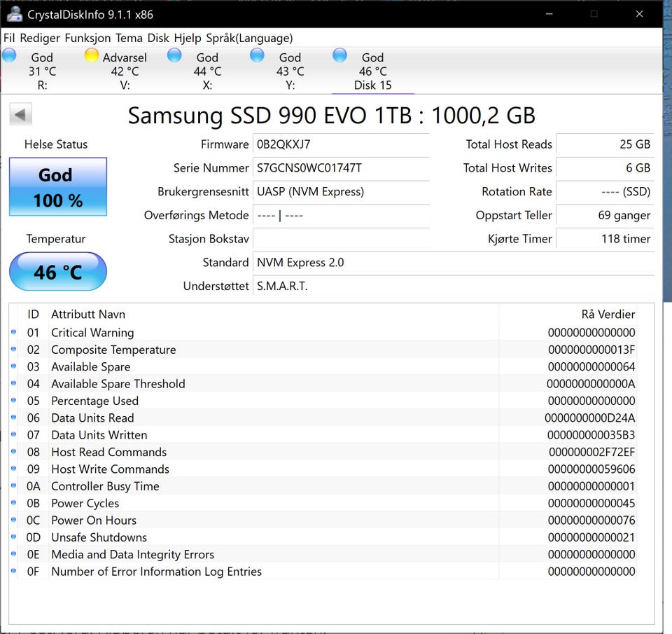This screenshot has width=672, height=634.
Task: Open the Språk(Language) menu
Action: tap(249, 38)
